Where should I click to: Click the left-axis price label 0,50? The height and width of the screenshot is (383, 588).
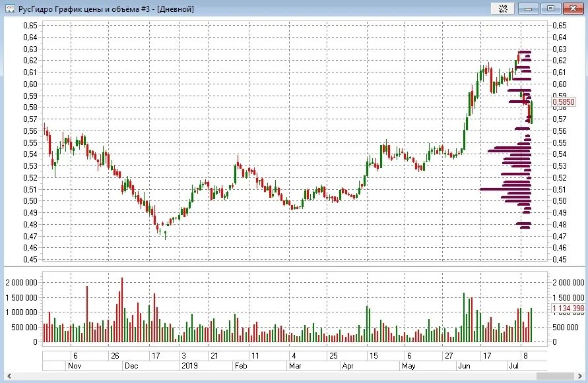click(30, 201)
